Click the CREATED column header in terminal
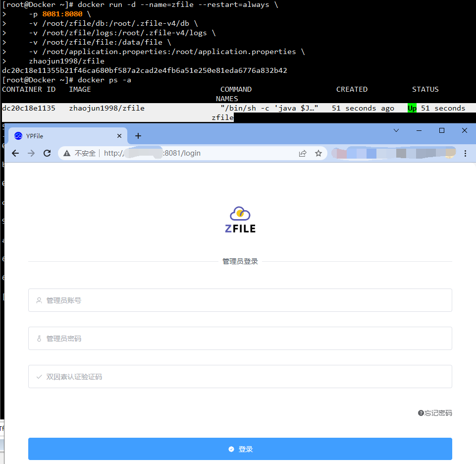This screenshot has height=464, width=476. 352,89
